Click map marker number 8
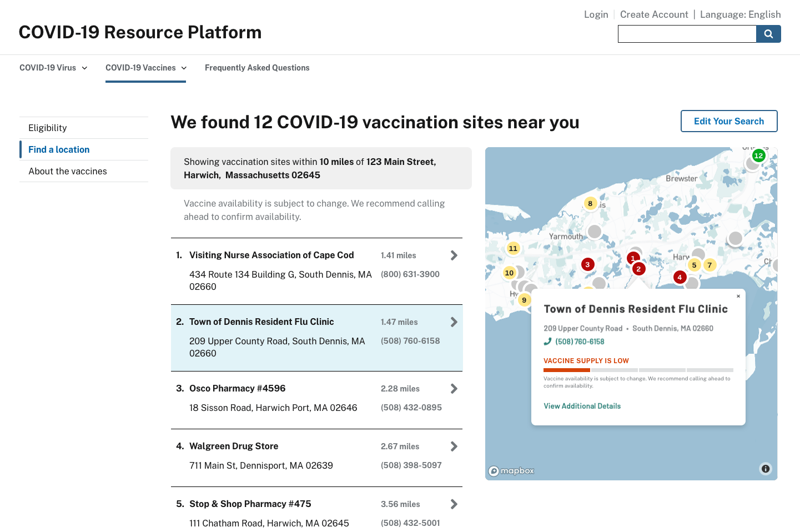The image size is (800, 532). pyautogui.click(x=590, y=203)
